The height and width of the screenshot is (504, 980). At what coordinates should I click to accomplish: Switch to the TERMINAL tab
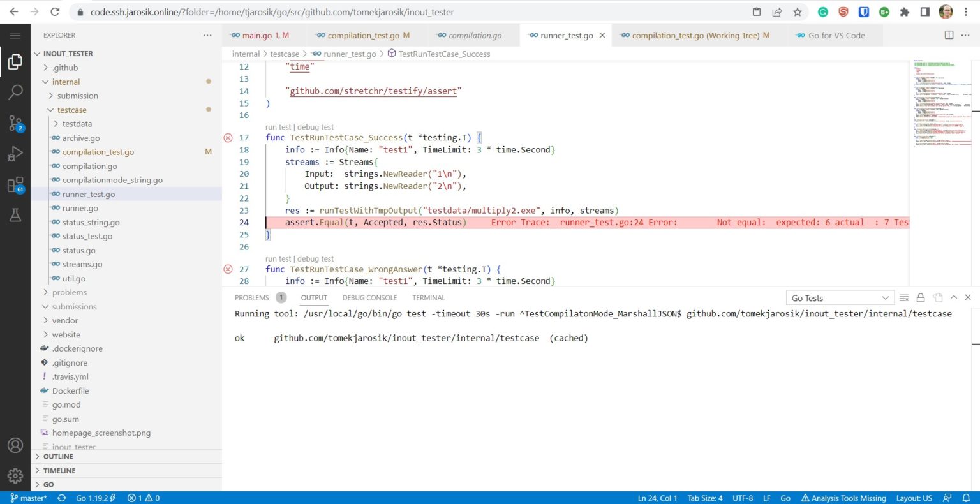click(428, 297)
